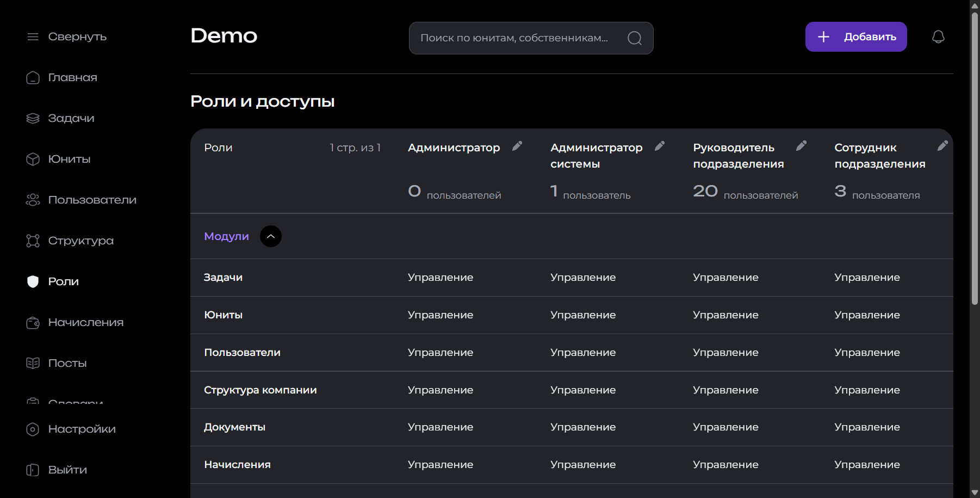
Task: Open notifications bell
Action: [x=938, y=36]
